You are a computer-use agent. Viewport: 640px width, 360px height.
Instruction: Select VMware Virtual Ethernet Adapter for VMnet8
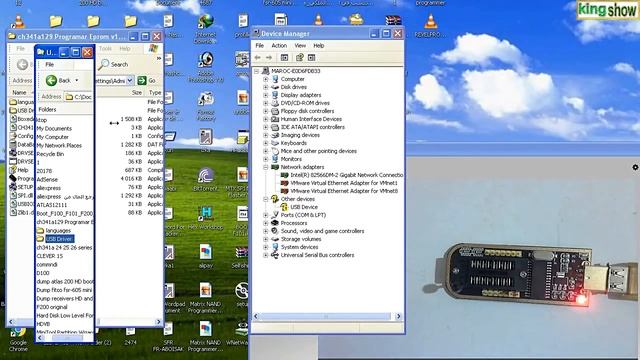tap(344, 191)
